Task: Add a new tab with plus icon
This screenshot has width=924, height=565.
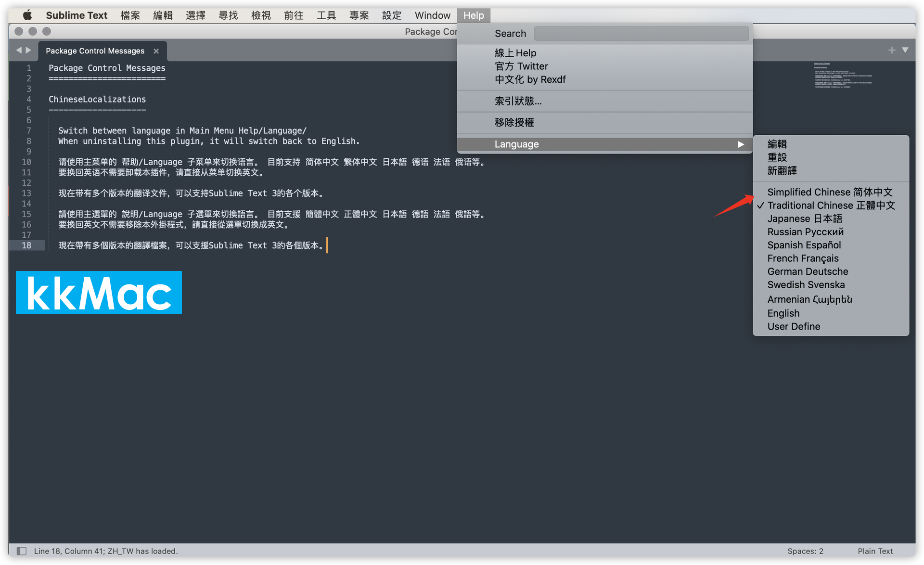Action: pyautogui.click(x=892, y=50)
